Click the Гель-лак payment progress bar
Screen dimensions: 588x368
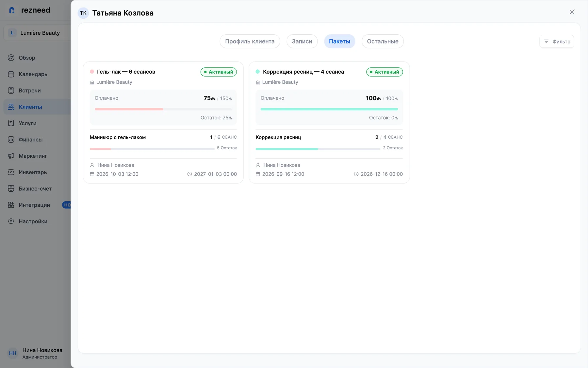(163, 109)
